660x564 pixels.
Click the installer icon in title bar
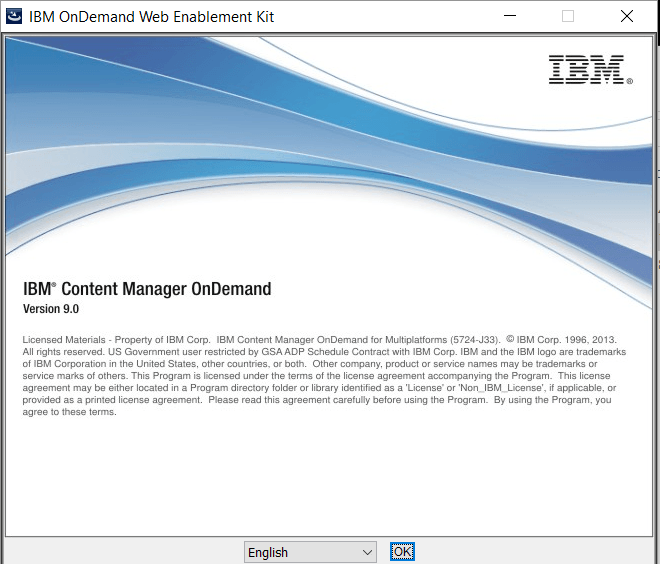pos(14,16)
